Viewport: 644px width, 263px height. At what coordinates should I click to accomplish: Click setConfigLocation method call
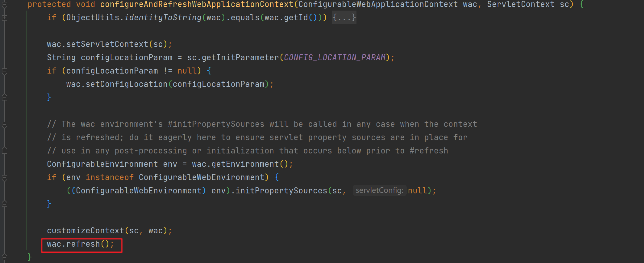pos(127,84)
